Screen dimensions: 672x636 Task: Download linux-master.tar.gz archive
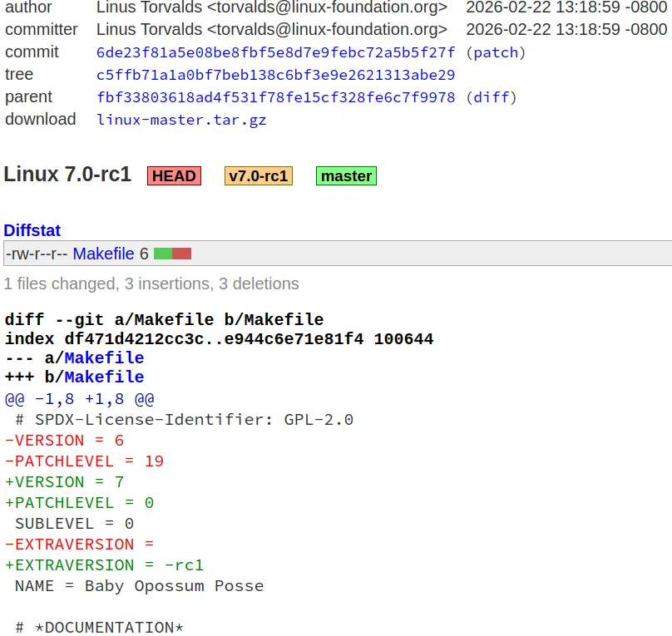pyautogui.click(x=181, y=120)
